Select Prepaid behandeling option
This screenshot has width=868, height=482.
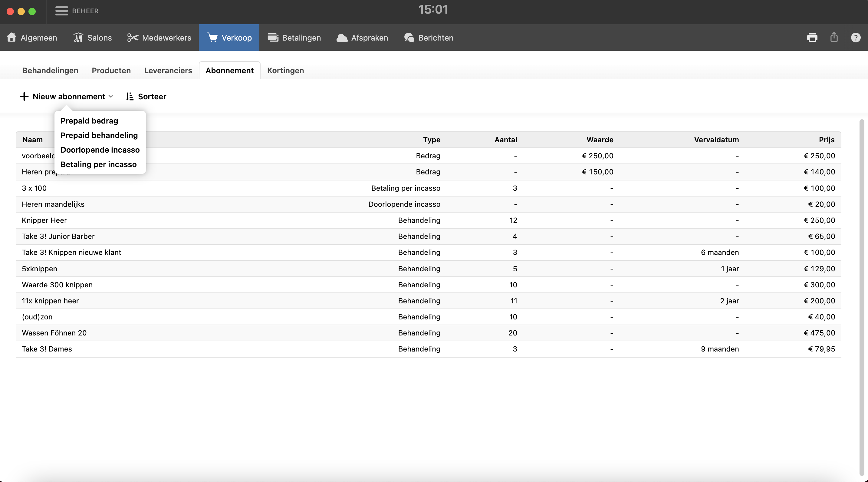99,135
